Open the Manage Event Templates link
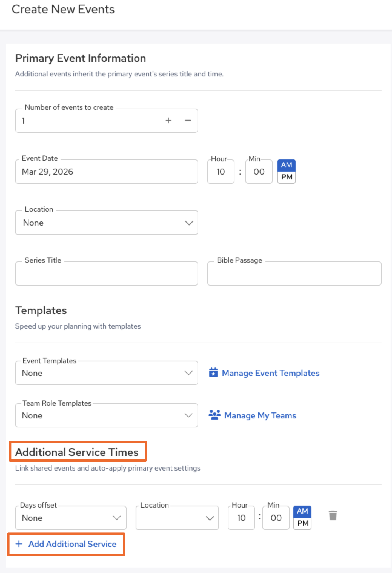 [x=271, y=373]
